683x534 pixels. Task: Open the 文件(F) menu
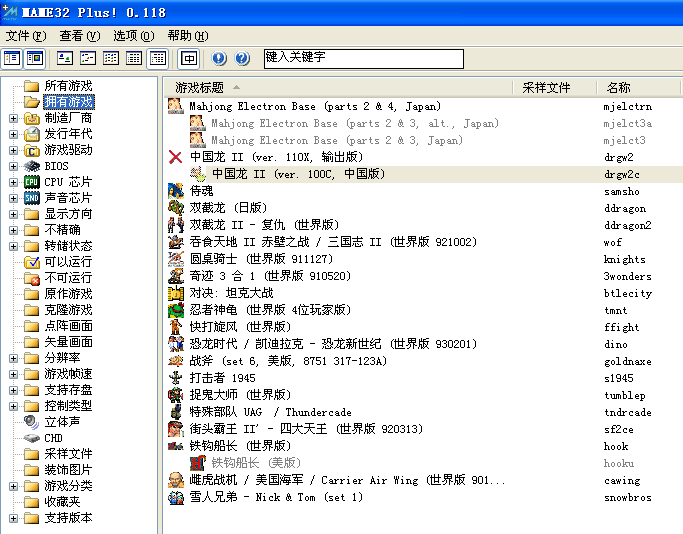[26, 36]
